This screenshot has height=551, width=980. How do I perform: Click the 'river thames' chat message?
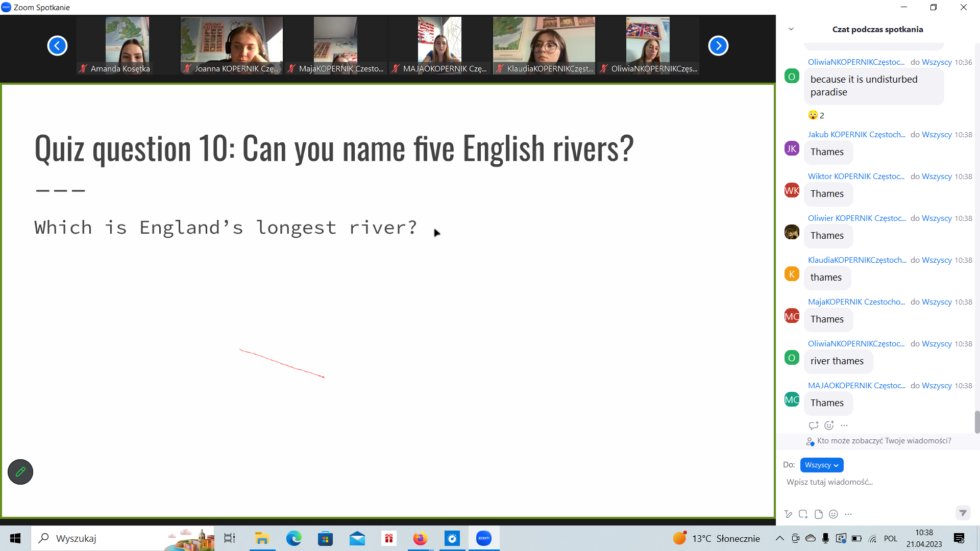click(838, 361)
